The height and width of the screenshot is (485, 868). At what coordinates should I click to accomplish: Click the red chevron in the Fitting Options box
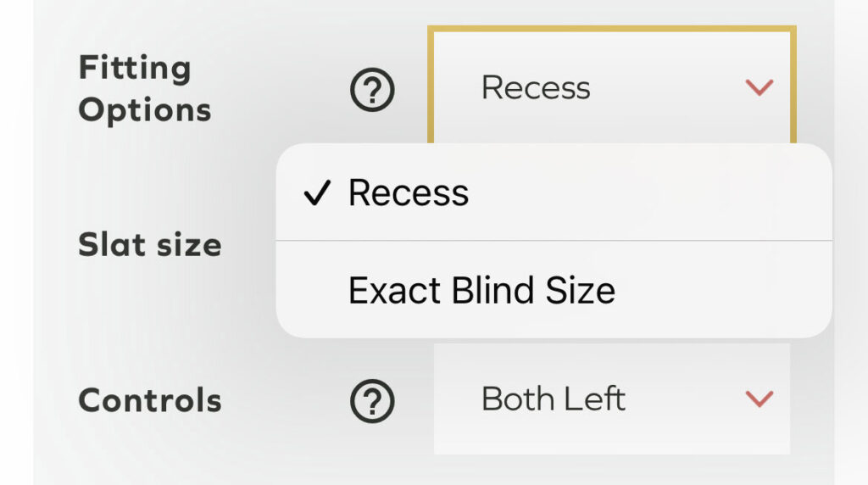758,87
